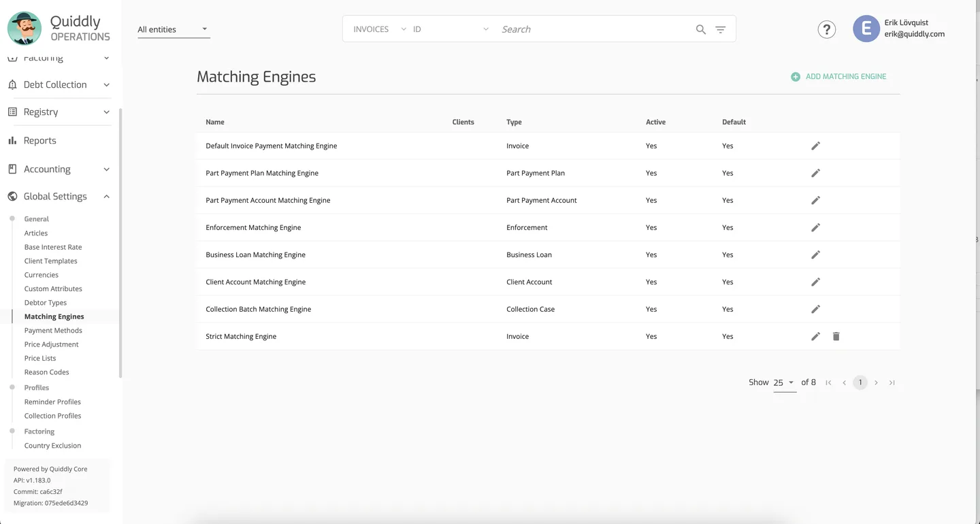This screenshot has height=524, width=980.
Task: Open Reminder Profiles
Action: coord(52,402)
